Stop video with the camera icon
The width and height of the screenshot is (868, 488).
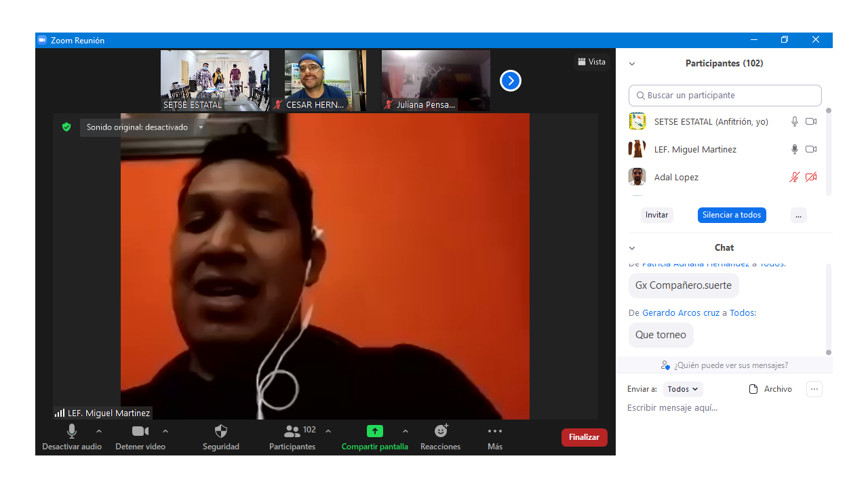pyautogui.click(x=140, y=431)
